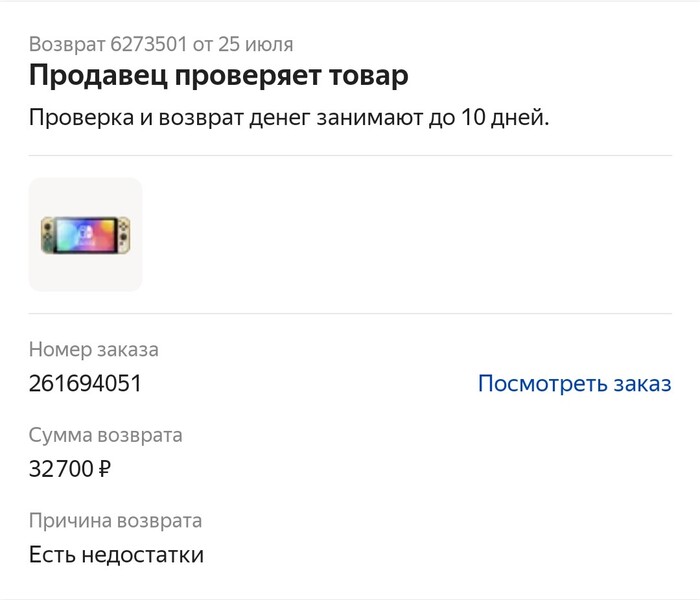Screen dimensions: 700x600
Task: Click the "Посмотреть заказ" link
Action: click(574, 384)
